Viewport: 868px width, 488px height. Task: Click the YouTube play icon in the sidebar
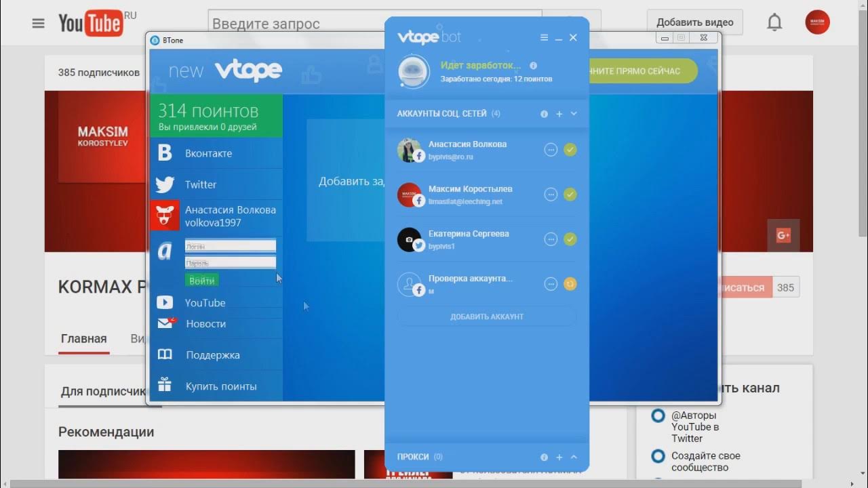(165, 302)
